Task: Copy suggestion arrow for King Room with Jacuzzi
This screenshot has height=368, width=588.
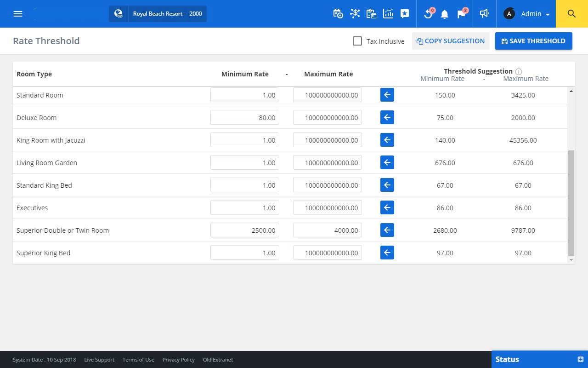Action: pyautogui.click(x=387, y=140)
